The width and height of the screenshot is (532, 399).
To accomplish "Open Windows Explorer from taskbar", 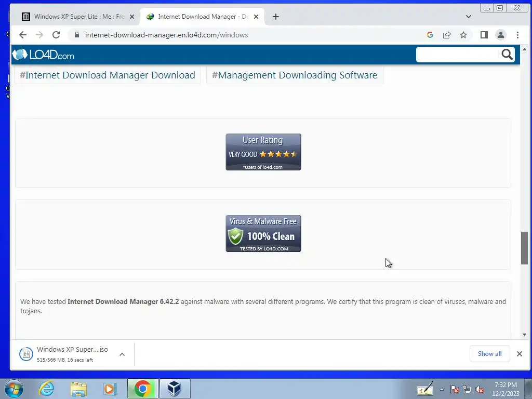I will point(78,389).
